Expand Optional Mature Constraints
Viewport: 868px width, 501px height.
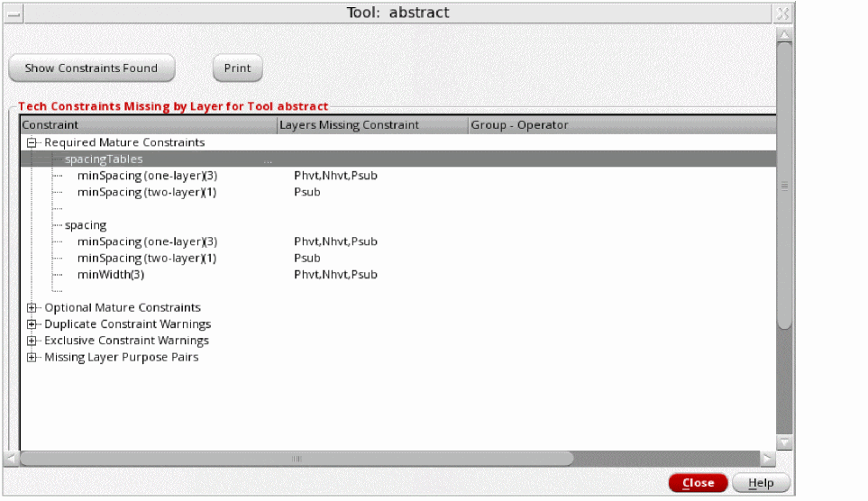point(32,308)
